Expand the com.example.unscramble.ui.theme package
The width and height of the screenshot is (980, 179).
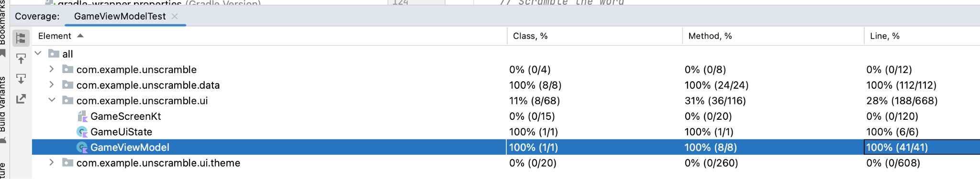point(52,163)
